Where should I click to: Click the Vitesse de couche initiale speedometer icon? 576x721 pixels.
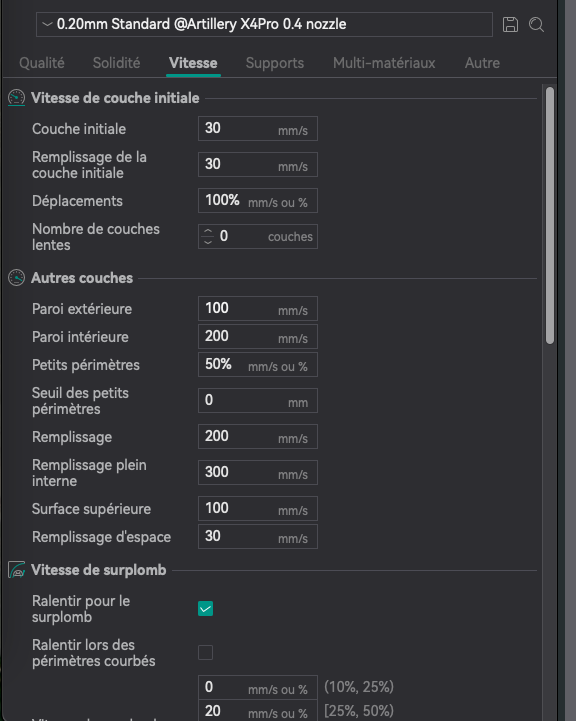pos(17,98)
